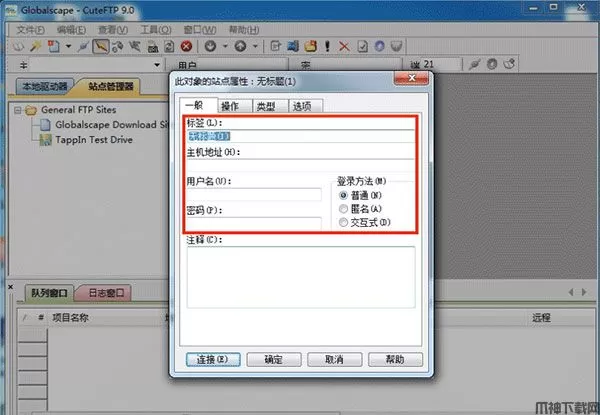The height and width of the screenshot is (415, 600).
Task: Select the 匿名 (Anonymous) login method
Action: (343, 209)
